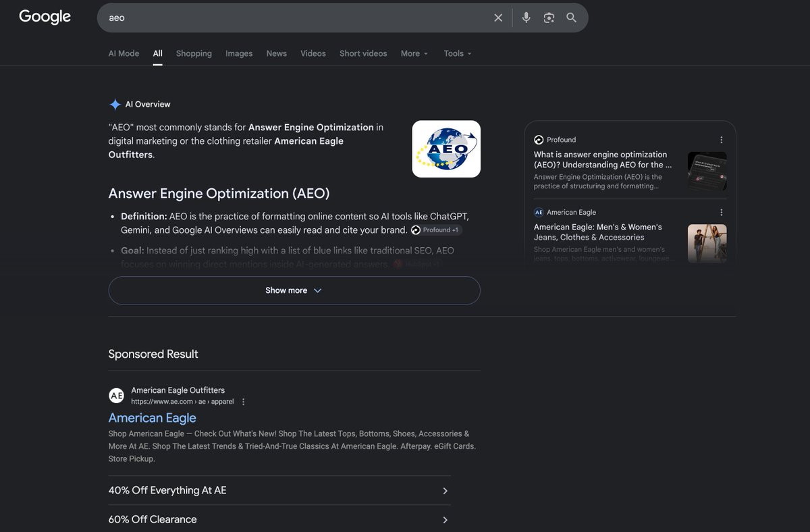Start voice search with microphone icon
This screenshot has height=532, width=810.
click(x=526, y=18)
